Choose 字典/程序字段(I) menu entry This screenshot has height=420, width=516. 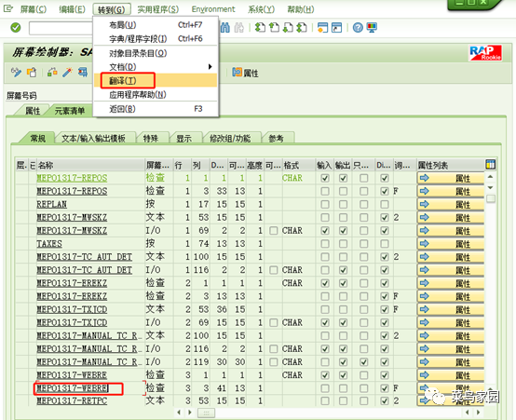pos(156,39)
